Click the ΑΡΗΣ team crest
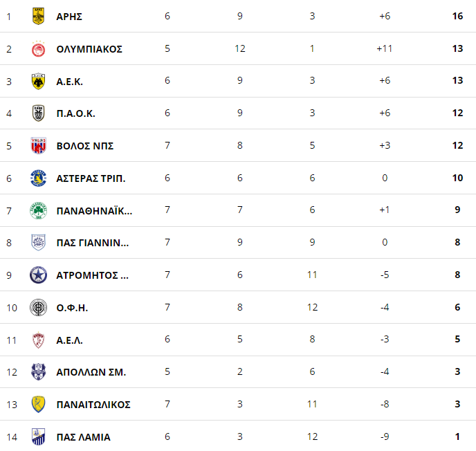Screen dimensions: 476x451 38,16
